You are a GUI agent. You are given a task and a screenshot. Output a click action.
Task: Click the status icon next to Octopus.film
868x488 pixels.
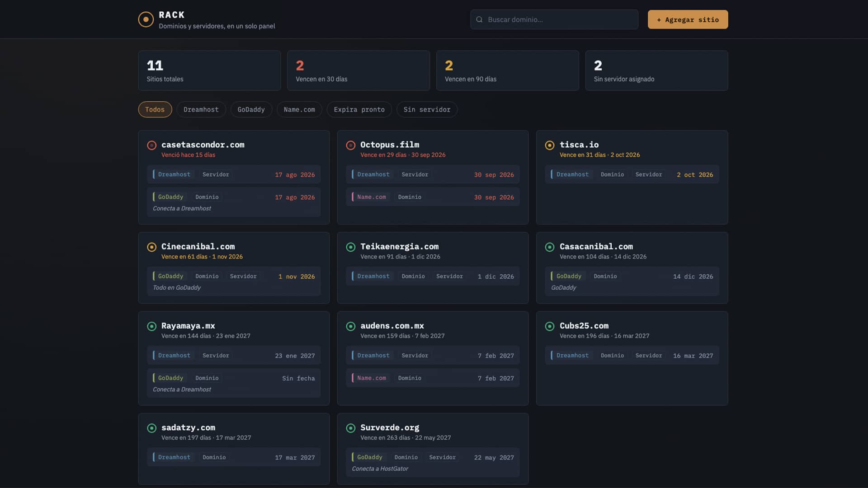[x=351, y=145]
